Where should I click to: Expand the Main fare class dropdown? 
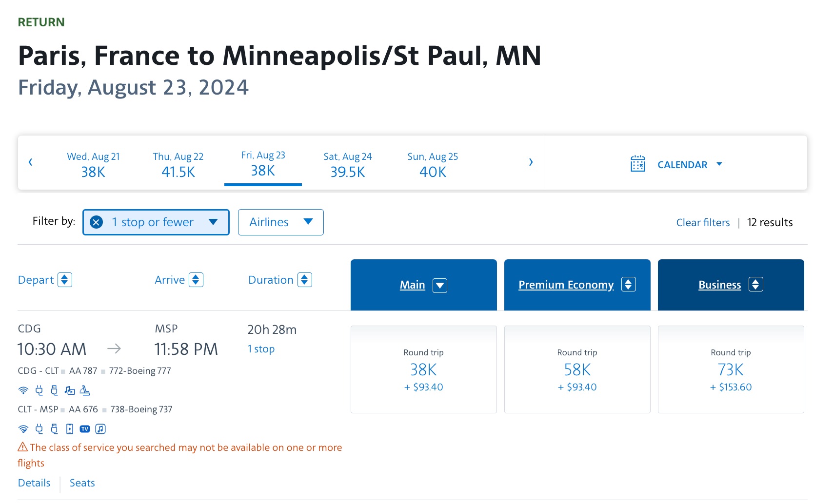[x=439, y=285]
